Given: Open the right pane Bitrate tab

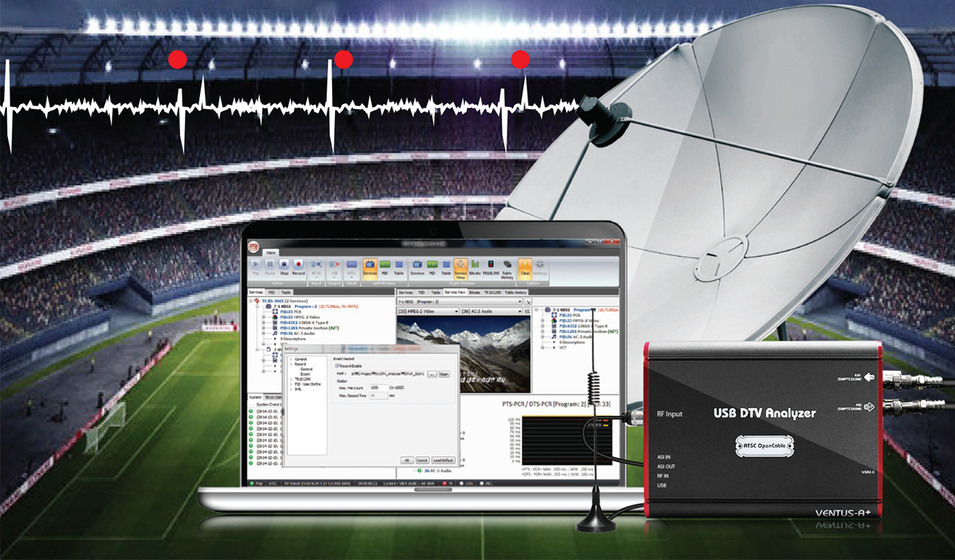Looking at the screenshot, I should coord(475,292).
